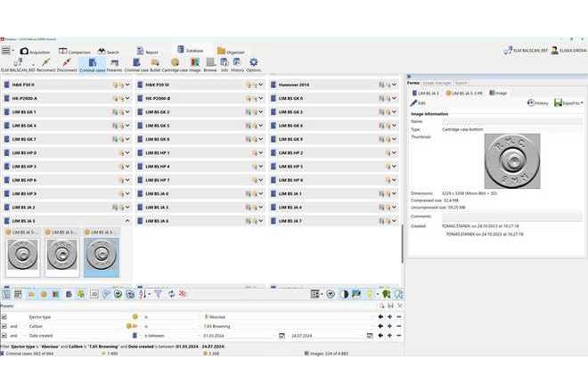Click the new Criminal case icon
Screen dimensions: 588x392
pos(136,64)
